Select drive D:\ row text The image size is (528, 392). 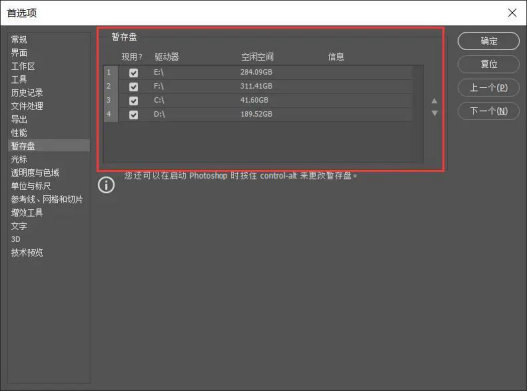[x=159, y=114]
